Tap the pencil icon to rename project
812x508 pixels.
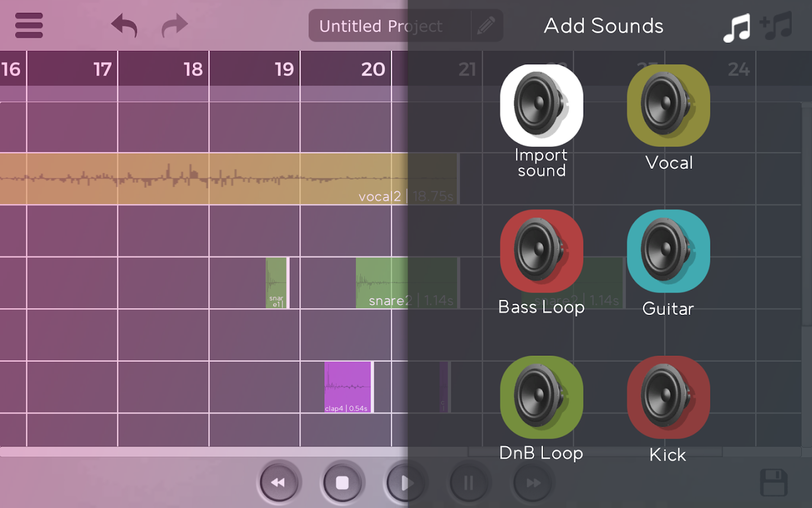[486, 25]
